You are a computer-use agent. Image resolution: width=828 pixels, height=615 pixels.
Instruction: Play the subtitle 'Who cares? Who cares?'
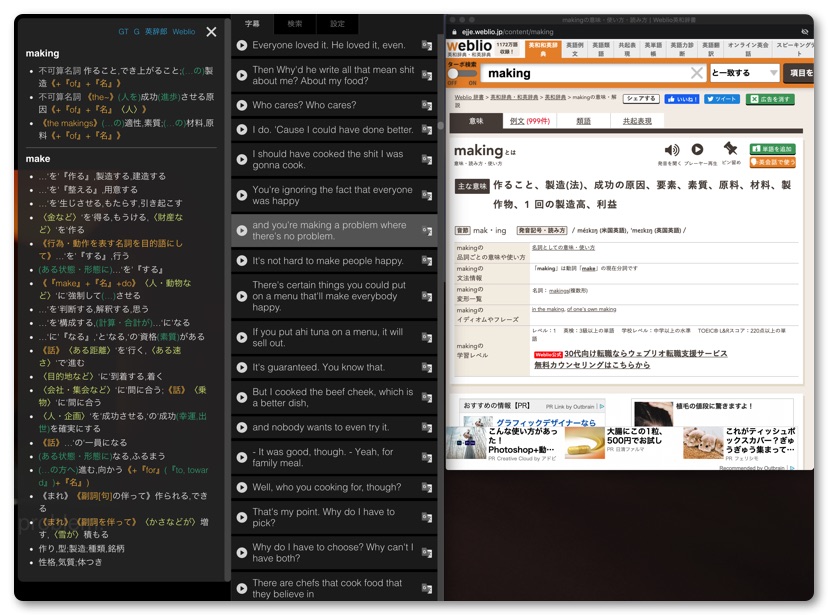[x=242, y=105]
